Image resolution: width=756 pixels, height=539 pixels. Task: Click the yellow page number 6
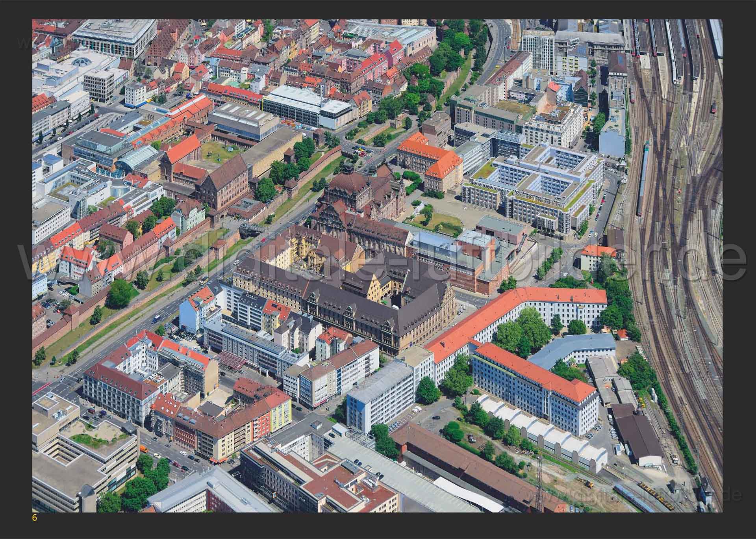(35, 518)
